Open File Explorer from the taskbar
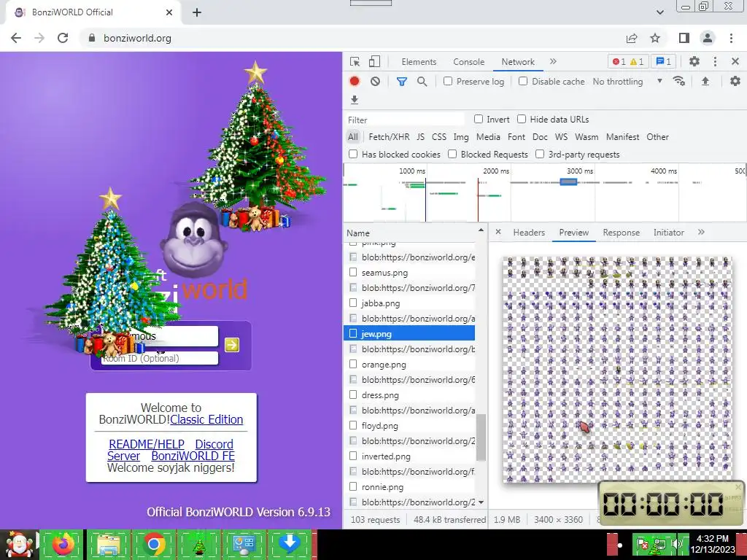The height and width of the screenshot is (560, 747). pos(108,544)
